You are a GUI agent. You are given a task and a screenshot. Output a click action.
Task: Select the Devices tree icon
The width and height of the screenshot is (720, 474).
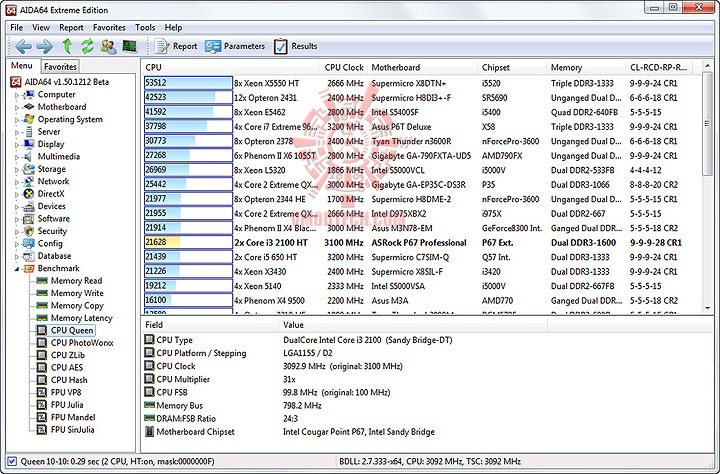(x=29, y=206)
